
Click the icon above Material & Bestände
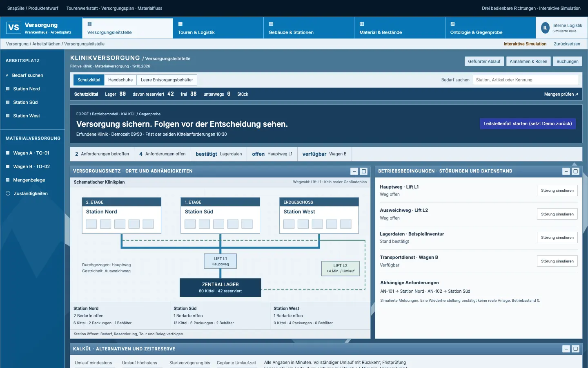tap(362, 24)
